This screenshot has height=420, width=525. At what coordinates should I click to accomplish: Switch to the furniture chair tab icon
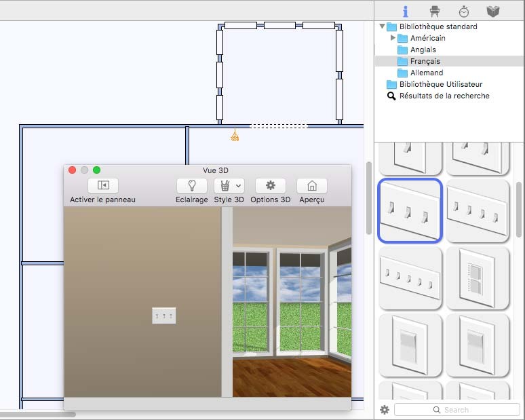point(435,12)
